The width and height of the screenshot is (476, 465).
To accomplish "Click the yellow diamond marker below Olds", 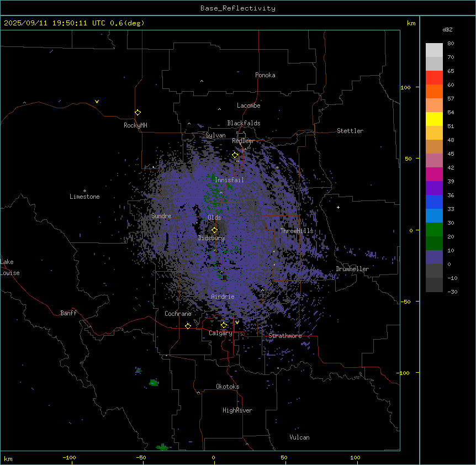I will pyautogui.click(x=214, y=230).
